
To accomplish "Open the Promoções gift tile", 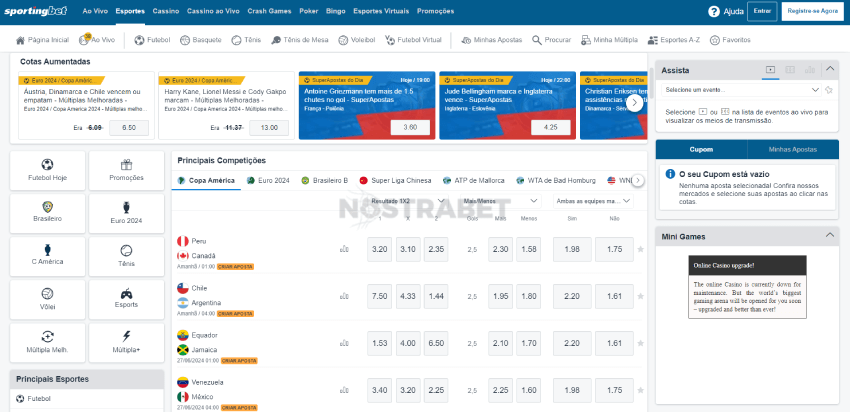I will pyautogui.click(x=126, y=171).
